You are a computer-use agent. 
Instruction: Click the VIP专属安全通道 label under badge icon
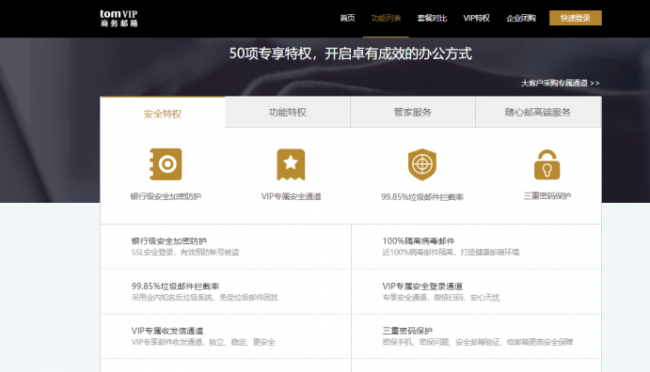pos(291,196)
